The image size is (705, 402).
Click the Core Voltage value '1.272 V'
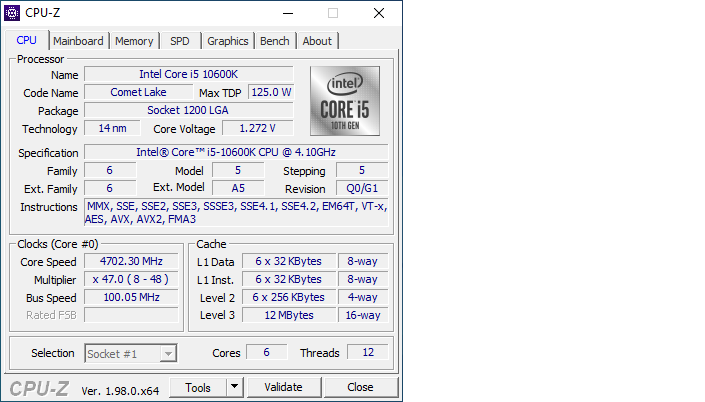pyautogui.click(x=258, y=128)
